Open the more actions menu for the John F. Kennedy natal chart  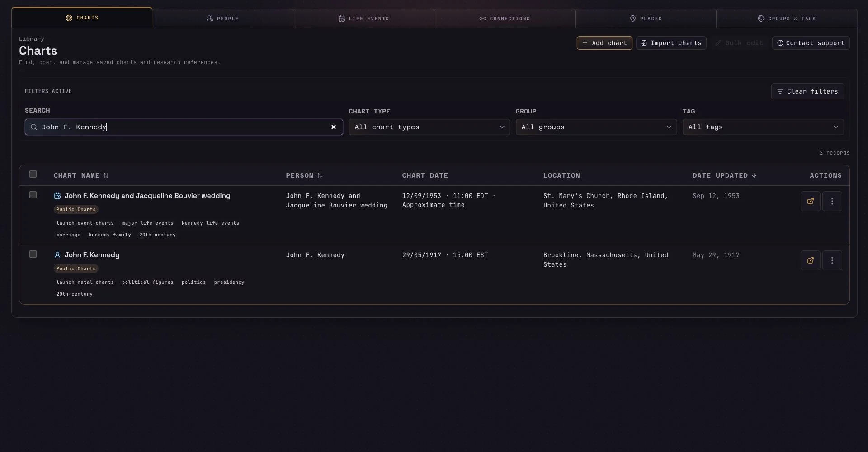coord(832,260)
